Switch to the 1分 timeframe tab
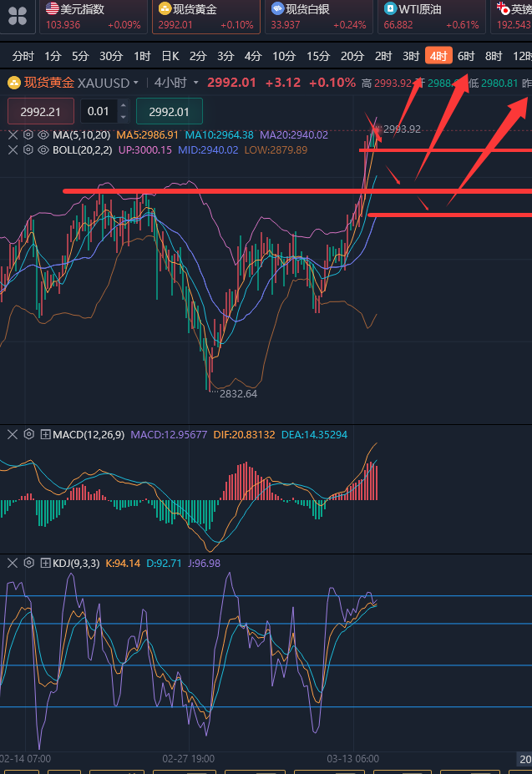This screenshot has height=774, width=532. tap(53, 56)
